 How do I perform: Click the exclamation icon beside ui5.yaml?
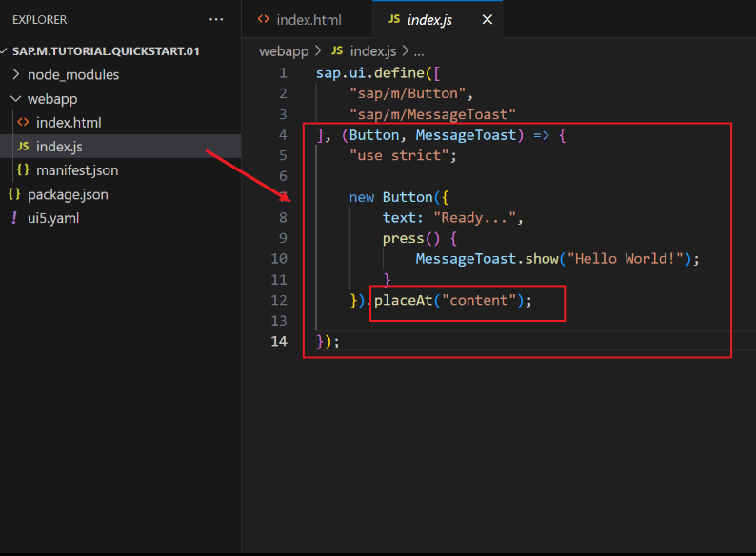coord(14,218)
